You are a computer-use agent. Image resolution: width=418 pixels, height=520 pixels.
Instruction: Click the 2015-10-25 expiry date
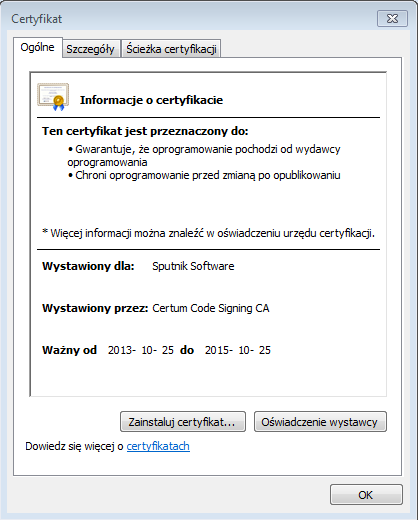[238, 350]
